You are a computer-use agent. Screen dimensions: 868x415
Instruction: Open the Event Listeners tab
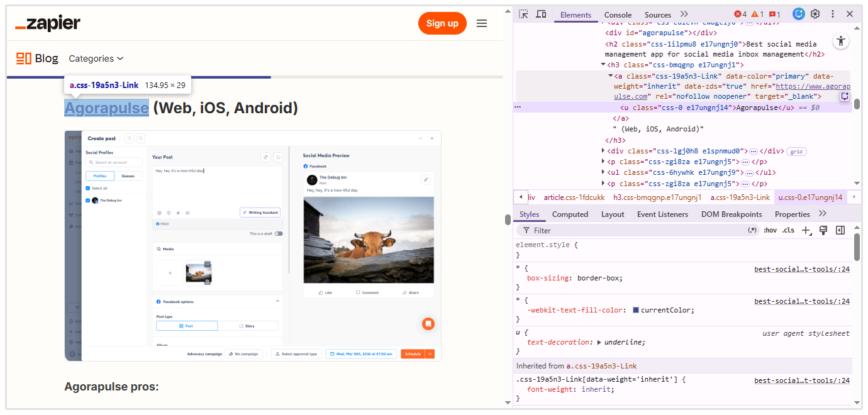[x=663, y=214]
